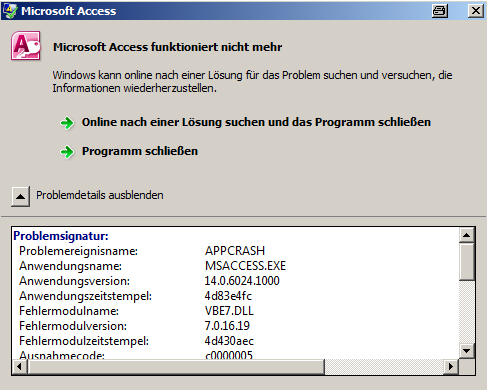
Task: Click the Problemereignisname label
Action: (78, 251)
